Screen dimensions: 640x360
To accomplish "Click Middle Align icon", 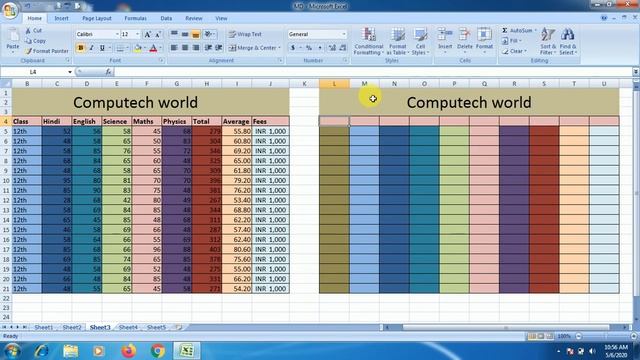I will tap(184, 34).
